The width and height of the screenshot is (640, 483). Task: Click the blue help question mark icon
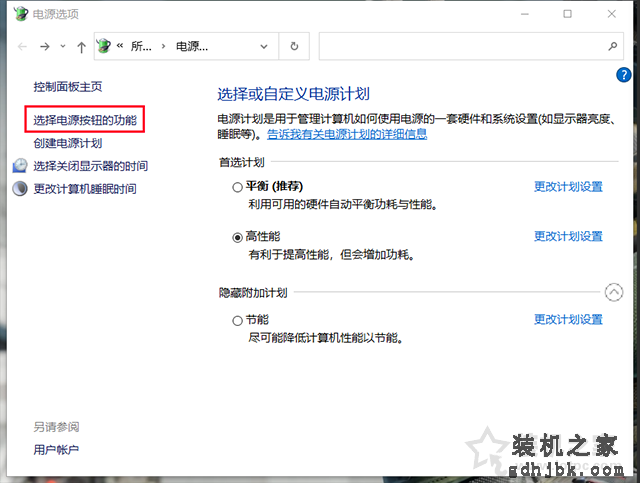(x=623, y=75)
